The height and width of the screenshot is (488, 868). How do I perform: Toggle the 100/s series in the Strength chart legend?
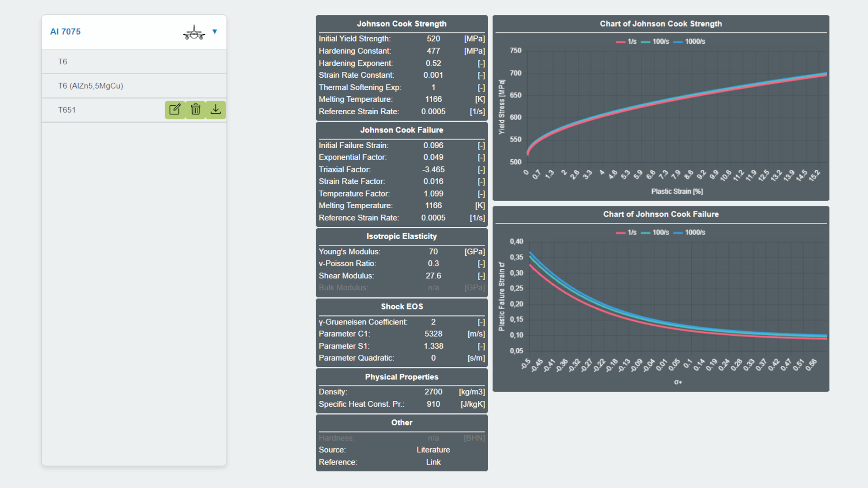(655, 42)
